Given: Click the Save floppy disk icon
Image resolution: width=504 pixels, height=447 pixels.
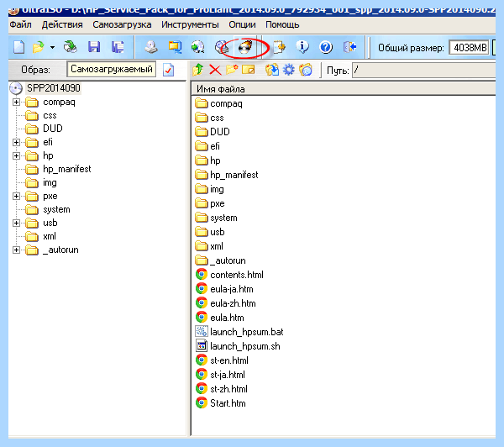Looking at the screenshot, I should coord(94,47).
